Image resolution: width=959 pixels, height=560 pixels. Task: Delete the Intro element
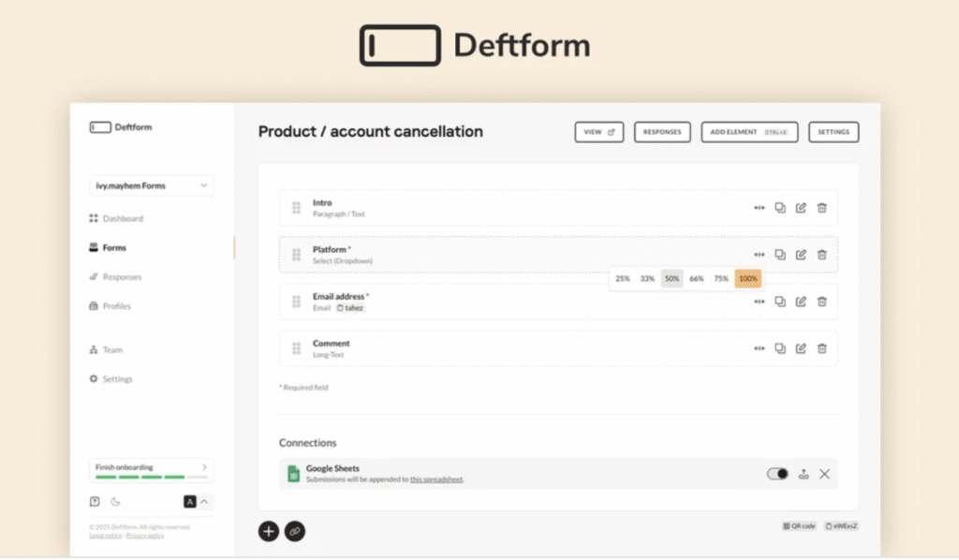(x=822, y=208)
